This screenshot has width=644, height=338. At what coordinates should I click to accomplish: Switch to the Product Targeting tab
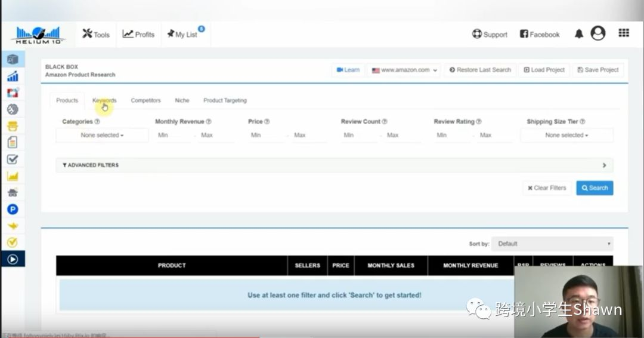point(225,100)
